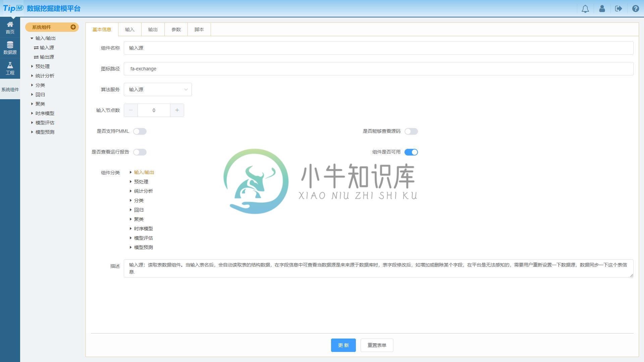Viewport: 644px width, 362px height.
Task: Click 数据挖掘建模平台 title text
Action: (x=54, y=8)
